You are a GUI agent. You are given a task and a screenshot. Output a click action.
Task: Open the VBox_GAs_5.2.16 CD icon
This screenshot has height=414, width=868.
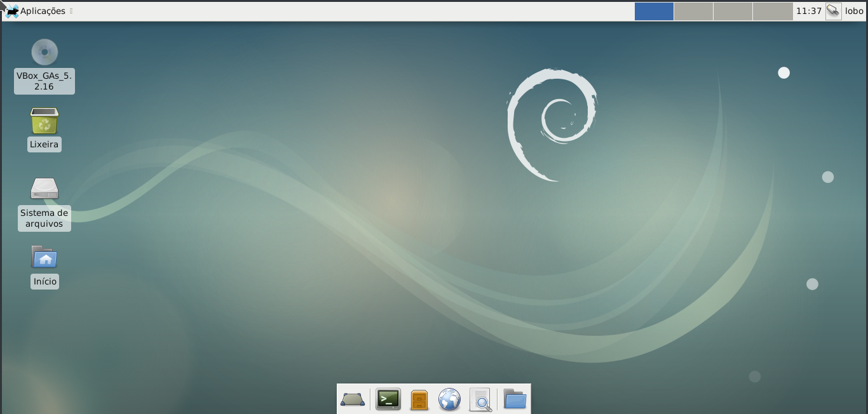44,52
